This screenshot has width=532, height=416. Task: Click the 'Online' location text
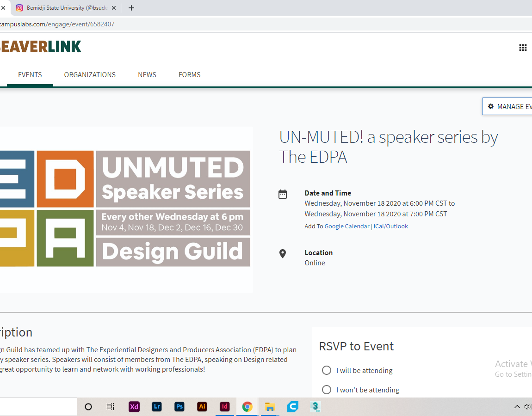pos(315,263)
